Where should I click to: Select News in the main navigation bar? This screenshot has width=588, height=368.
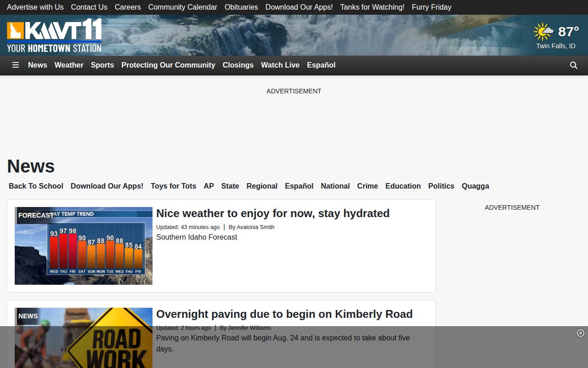coord(38,65)
